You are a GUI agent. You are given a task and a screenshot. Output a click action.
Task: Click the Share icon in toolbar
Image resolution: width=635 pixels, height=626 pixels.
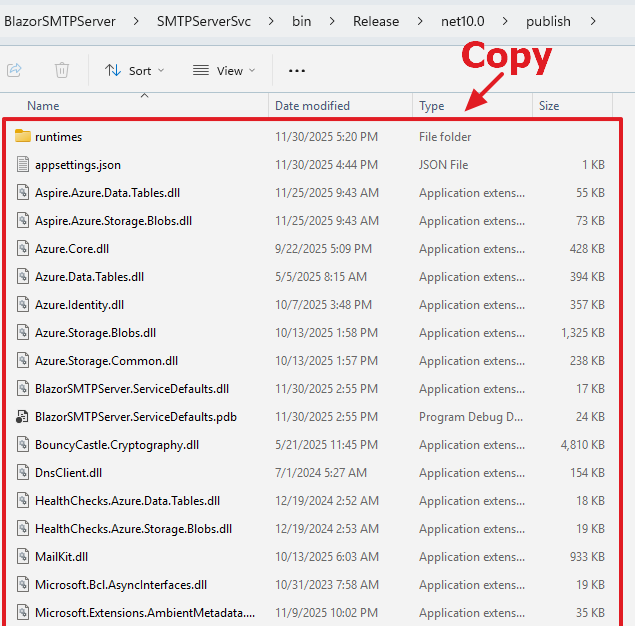click(x=15, y=70)
